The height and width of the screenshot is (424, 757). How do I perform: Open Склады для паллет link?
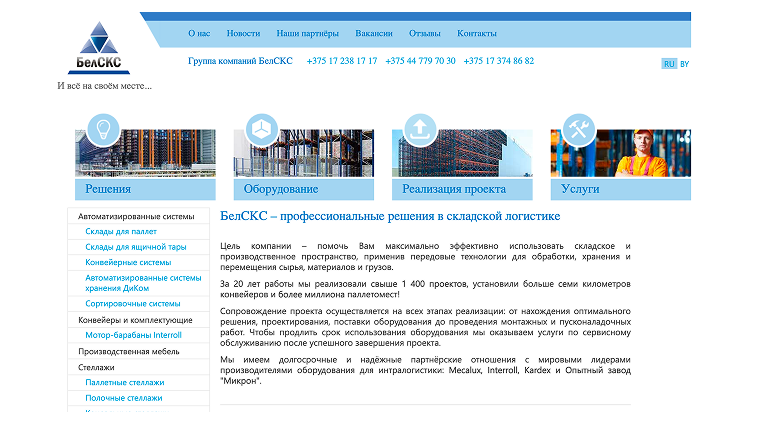[121, 231]
